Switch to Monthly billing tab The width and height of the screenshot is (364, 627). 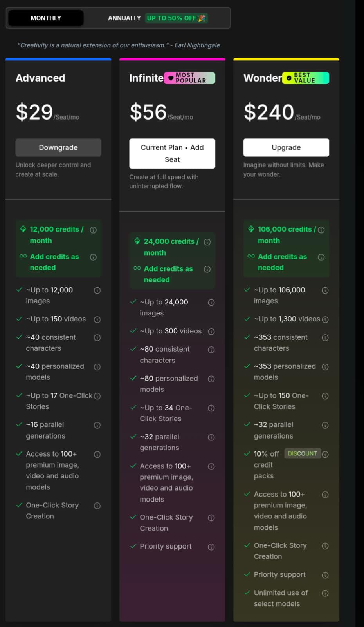pos(46,18)
